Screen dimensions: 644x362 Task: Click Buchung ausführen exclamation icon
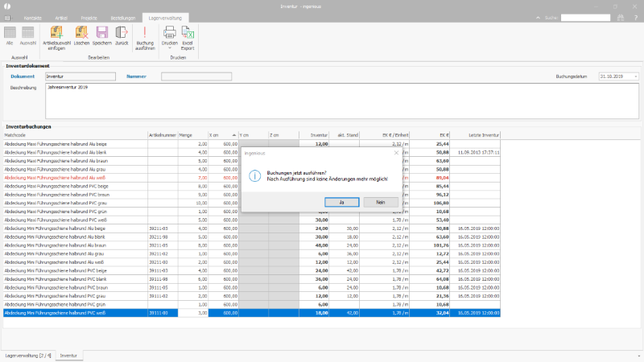click(145, 33)
